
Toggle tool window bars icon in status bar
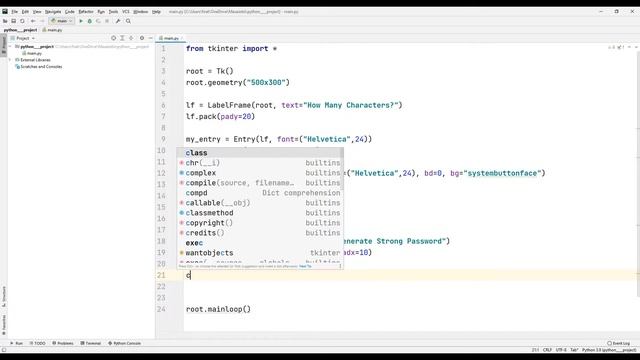(x=4, y=350)
